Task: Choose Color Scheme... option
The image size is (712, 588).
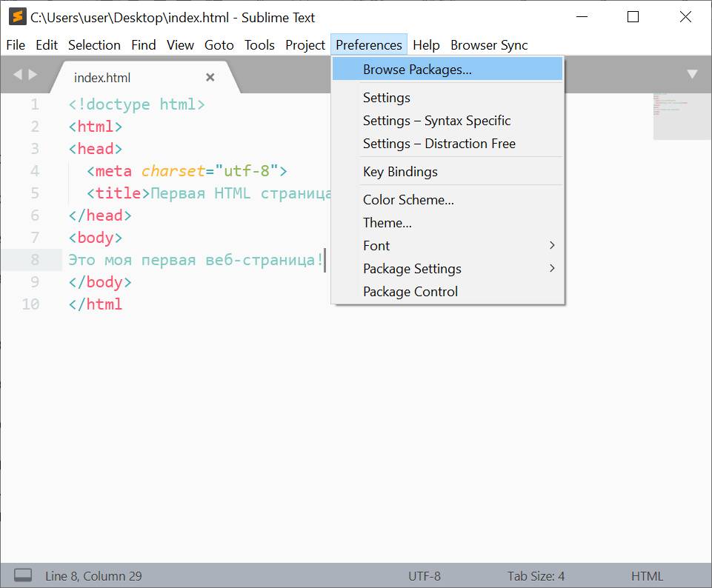Action: pos(408,200)
